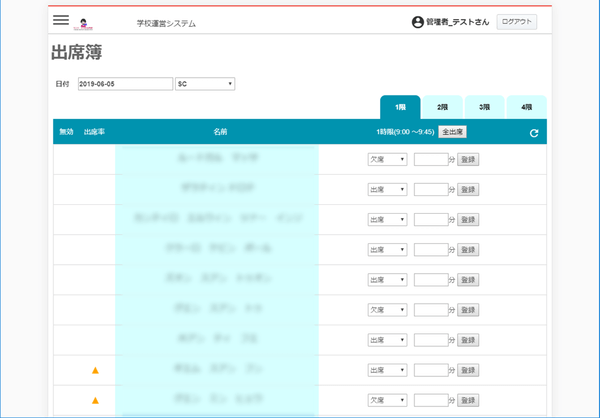Screen dimensions: 600x418
Task: Open the SC class dropdown
Action: pyautogui.click(x=205, y=84)
